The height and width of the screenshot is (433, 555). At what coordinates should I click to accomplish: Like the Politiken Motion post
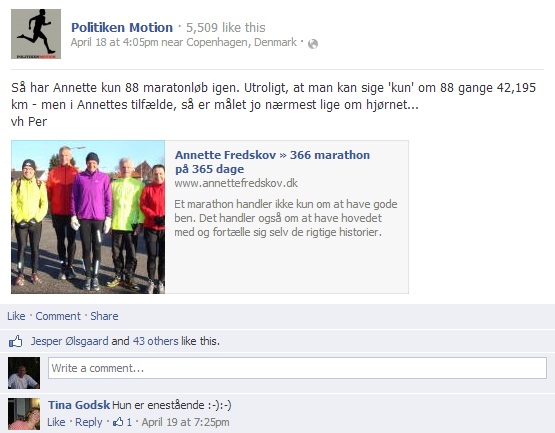coord(16,316)
